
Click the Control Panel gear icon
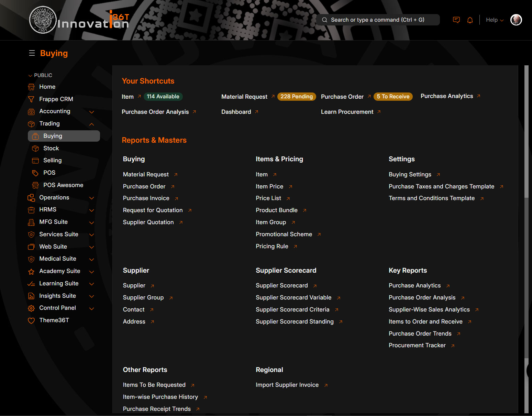point(31,308)
